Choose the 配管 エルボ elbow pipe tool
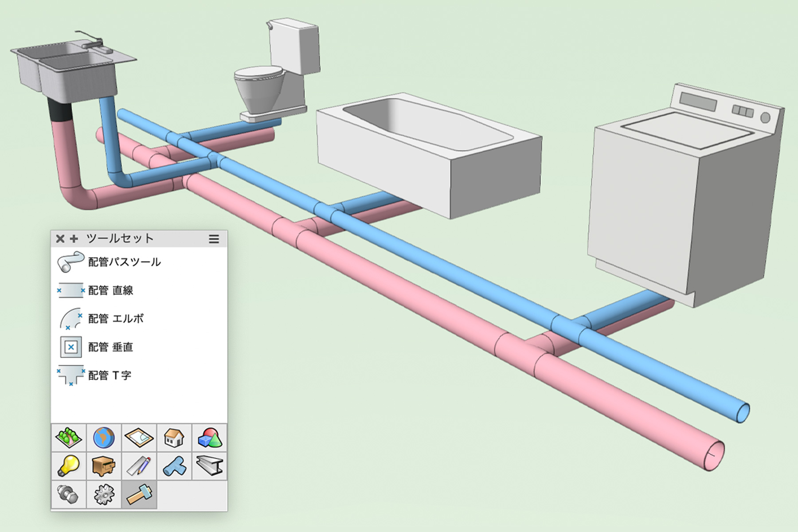 click(102, 319)
